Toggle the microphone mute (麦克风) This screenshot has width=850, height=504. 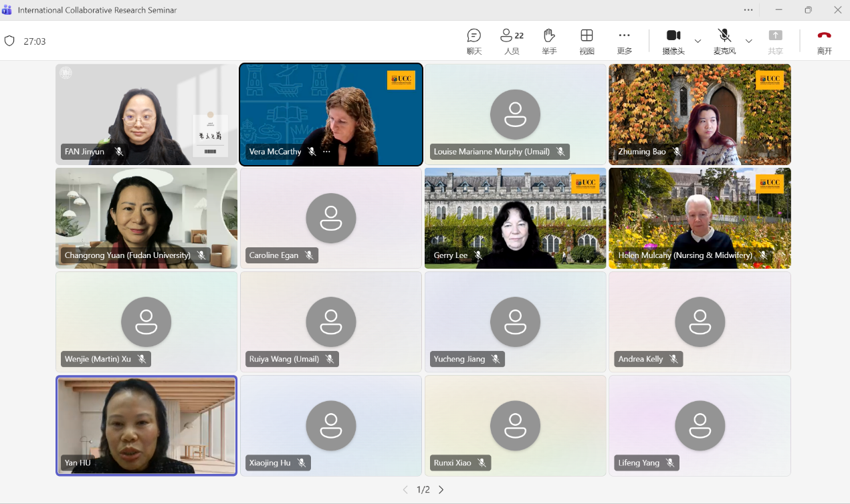(x=724, y=41)
